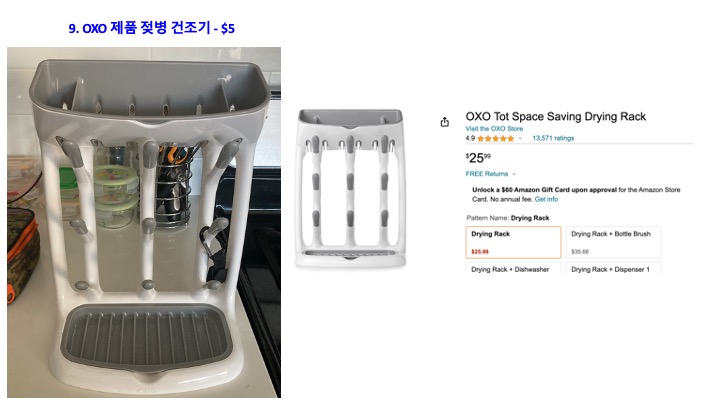The image size is (720, 405).
Task: Choose Drying Rack + Dispenser 1 option
Action: pos(613,269)
